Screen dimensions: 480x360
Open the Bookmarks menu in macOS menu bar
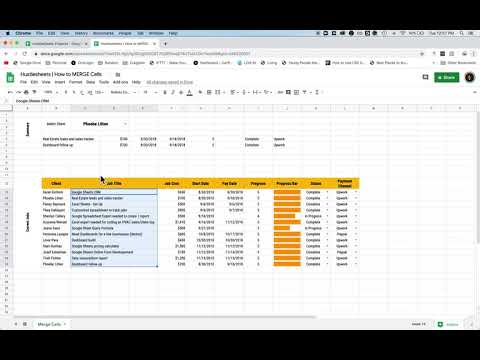pyautogui.click(x=103, y=33)
